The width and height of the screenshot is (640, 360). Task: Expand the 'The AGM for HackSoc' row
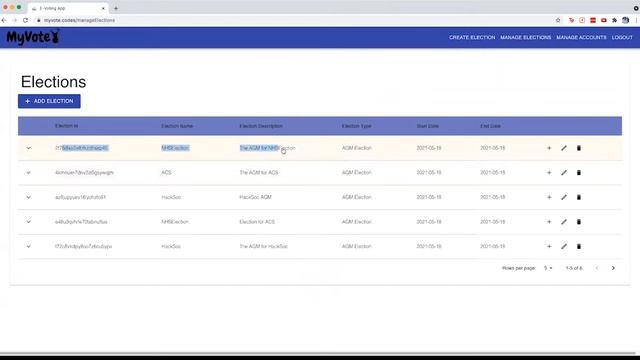[29, 247]
